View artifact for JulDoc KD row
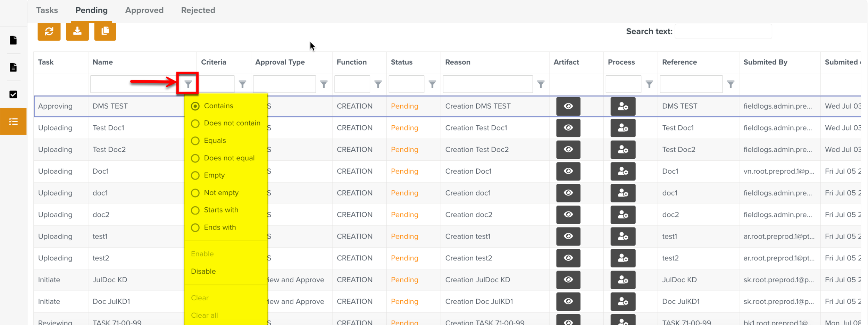The width and height of the screenshot is (868, 325). coord(568,280)
